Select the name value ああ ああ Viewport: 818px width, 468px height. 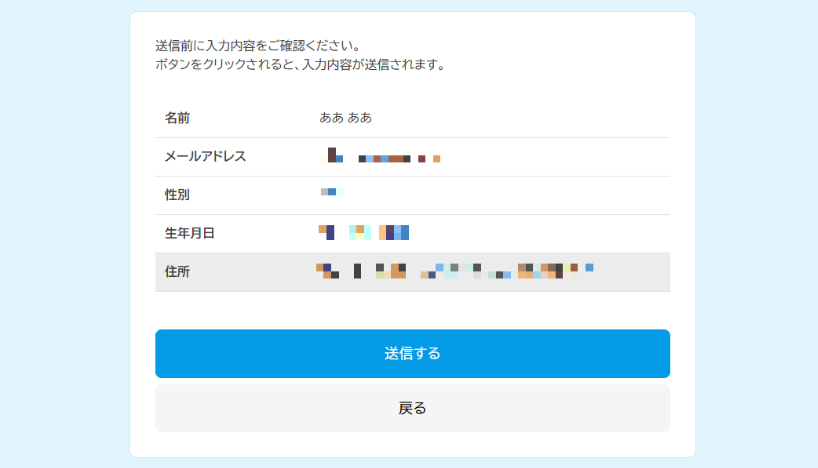pyautogui.click(x=345, y=118)
